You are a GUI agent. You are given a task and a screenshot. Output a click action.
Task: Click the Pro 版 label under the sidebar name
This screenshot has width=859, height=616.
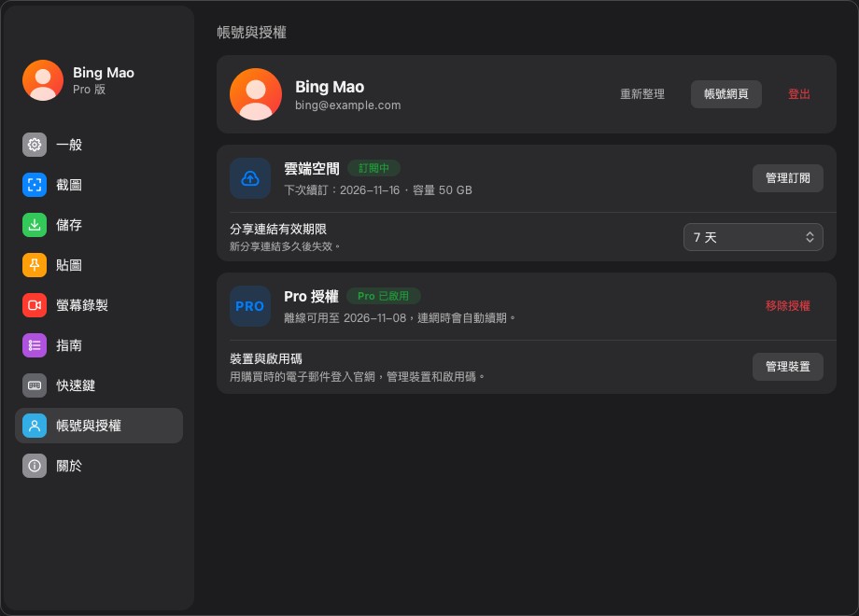90,90
